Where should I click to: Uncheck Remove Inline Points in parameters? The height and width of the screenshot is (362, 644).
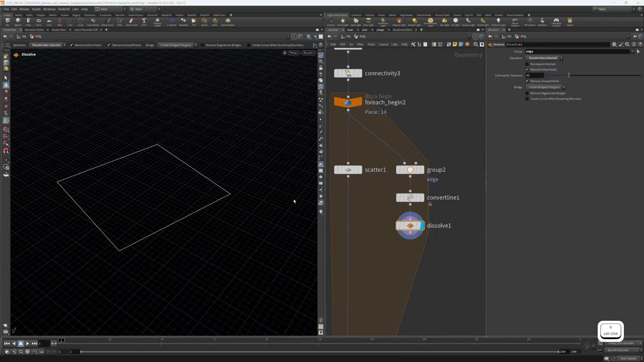527,70
